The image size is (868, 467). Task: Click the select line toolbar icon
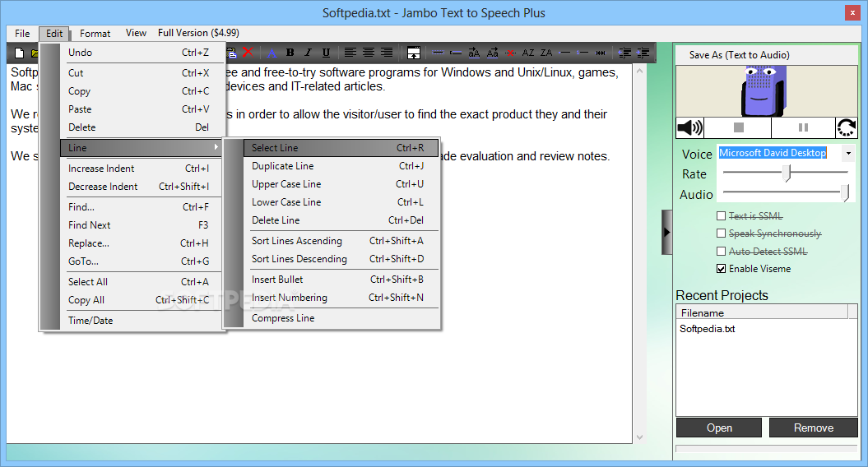(438, 53)
